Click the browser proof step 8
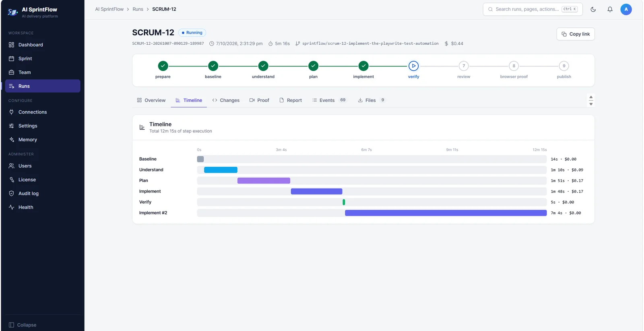 click(x=514, y=66)
